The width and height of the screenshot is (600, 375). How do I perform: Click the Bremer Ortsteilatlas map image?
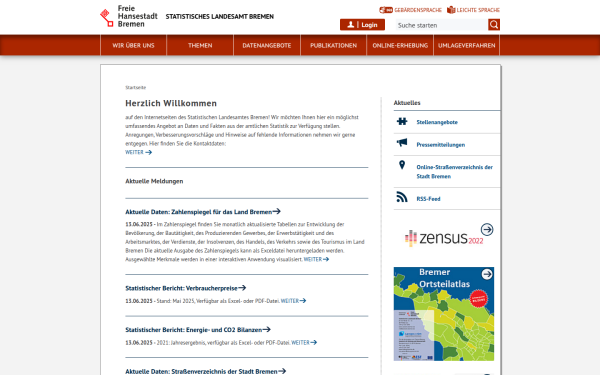444,314
